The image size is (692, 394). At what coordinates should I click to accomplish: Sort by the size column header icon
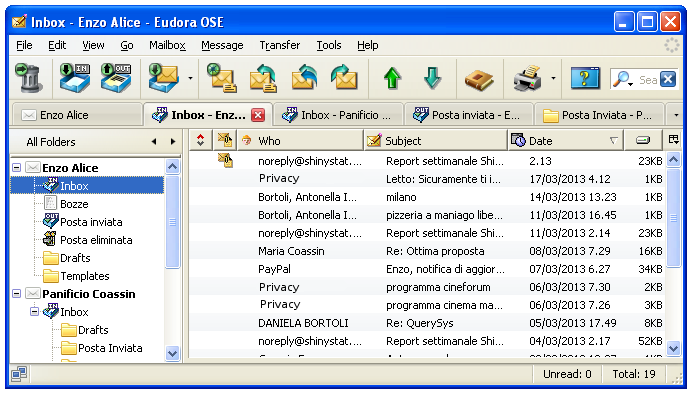tap(643, 140)
